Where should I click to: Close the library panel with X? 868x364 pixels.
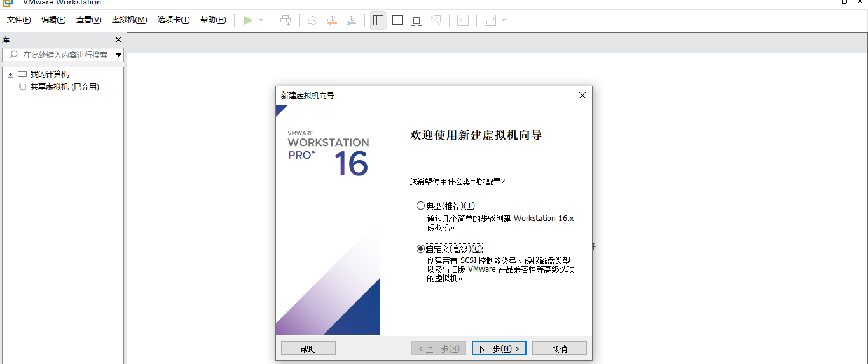[x=118, y=39]
